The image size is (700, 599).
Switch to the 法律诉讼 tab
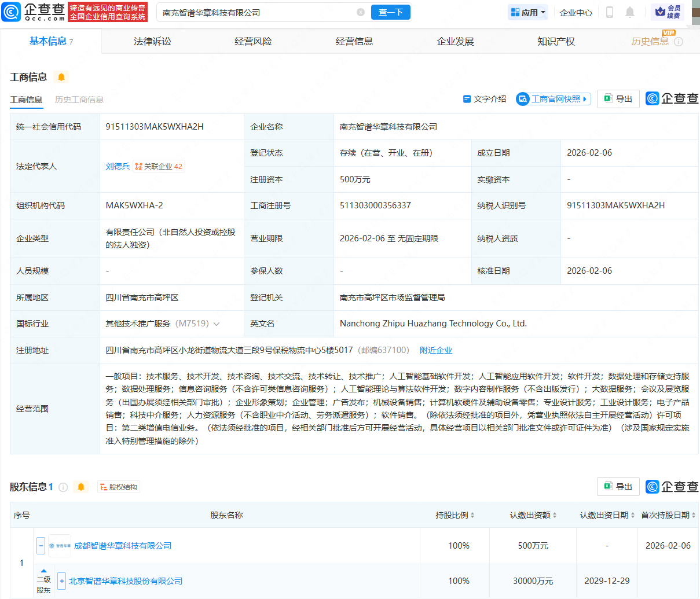click(x=152, y=41)
